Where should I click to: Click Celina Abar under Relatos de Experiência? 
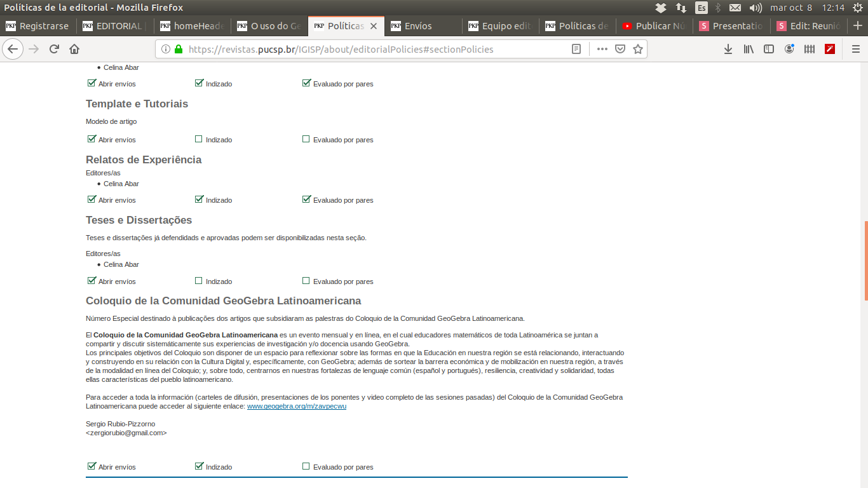(121, 184)
